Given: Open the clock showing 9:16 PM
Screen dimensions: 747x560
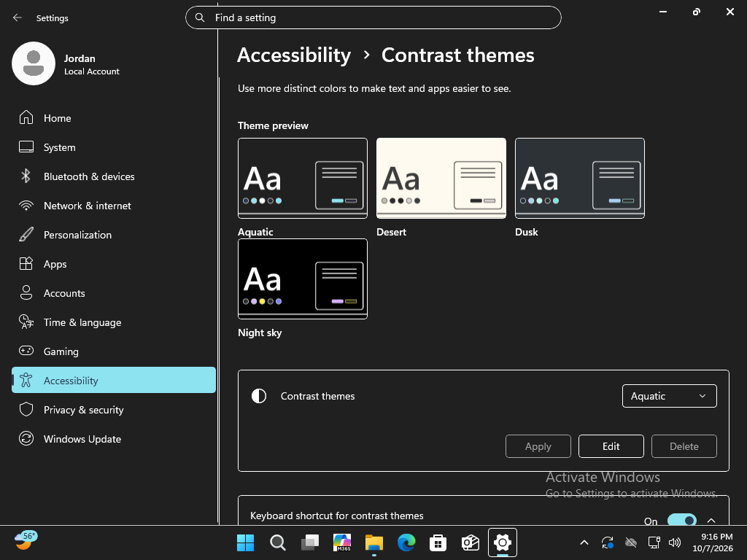Looking at the screenshot, I should click(712, 542).
